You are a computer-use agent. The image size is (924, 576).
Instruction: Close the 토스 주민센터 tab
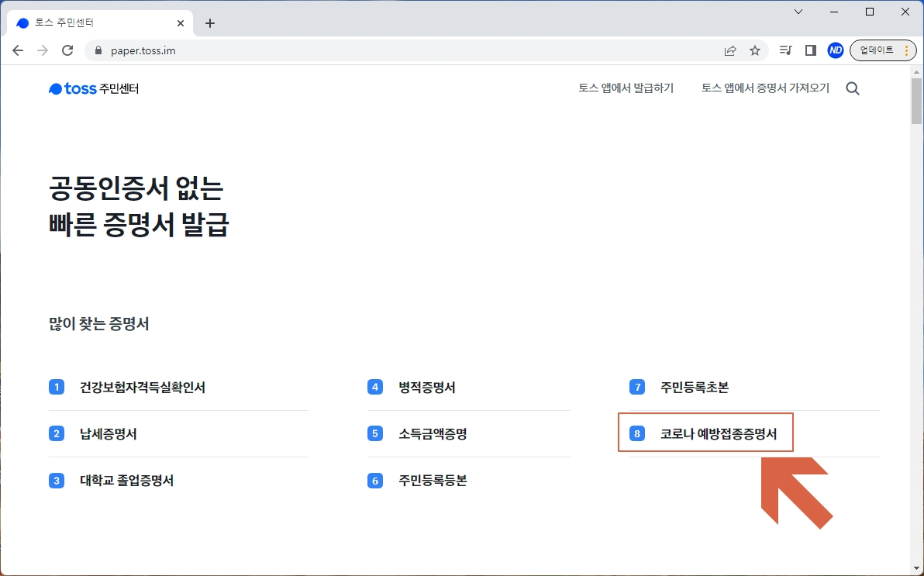[181, 23]
